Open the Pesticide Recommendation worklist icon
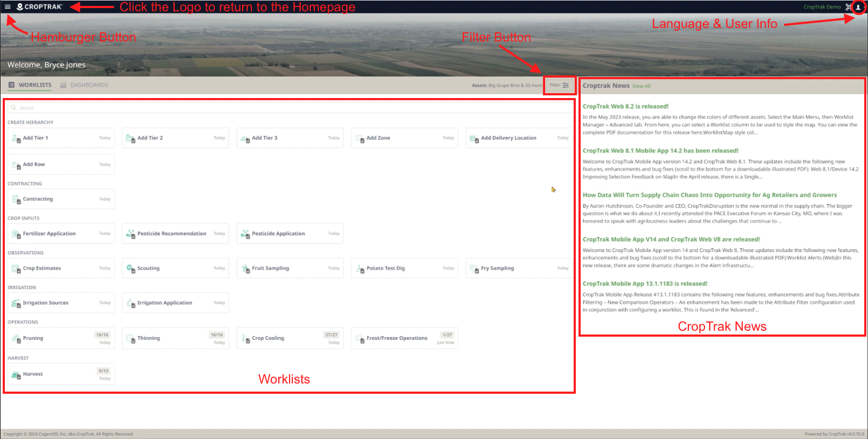 [131, 234]
